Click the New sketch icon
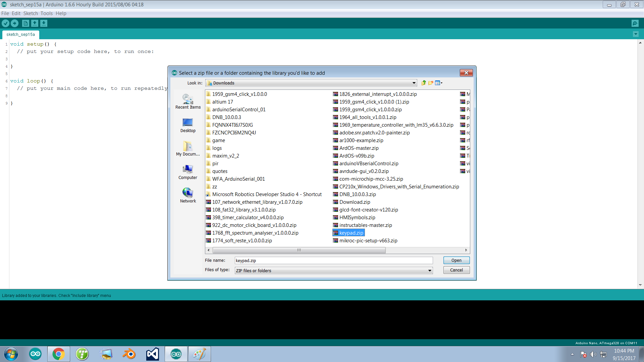The width and height of the screenshot is (644, 362). [x=25, y=23]
